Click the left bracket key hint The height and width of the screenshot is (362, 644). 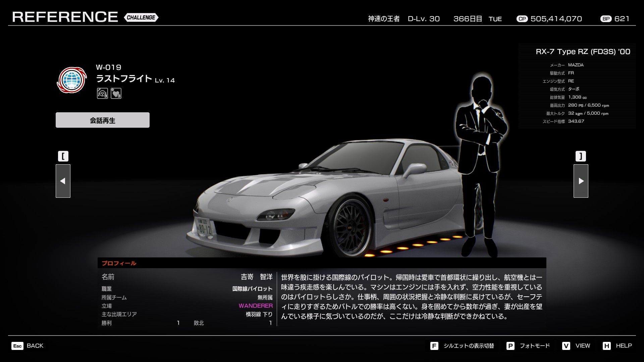point(63,156)
